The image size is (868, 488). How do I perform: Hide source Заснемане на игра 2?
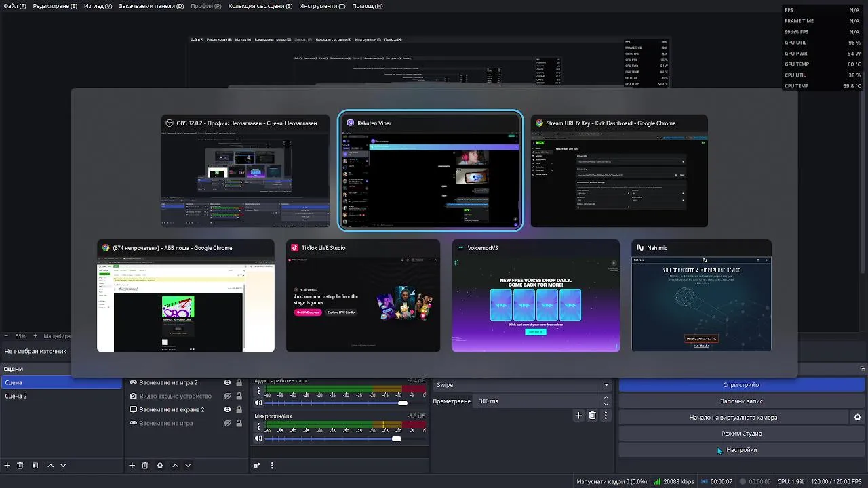(227, 383)
